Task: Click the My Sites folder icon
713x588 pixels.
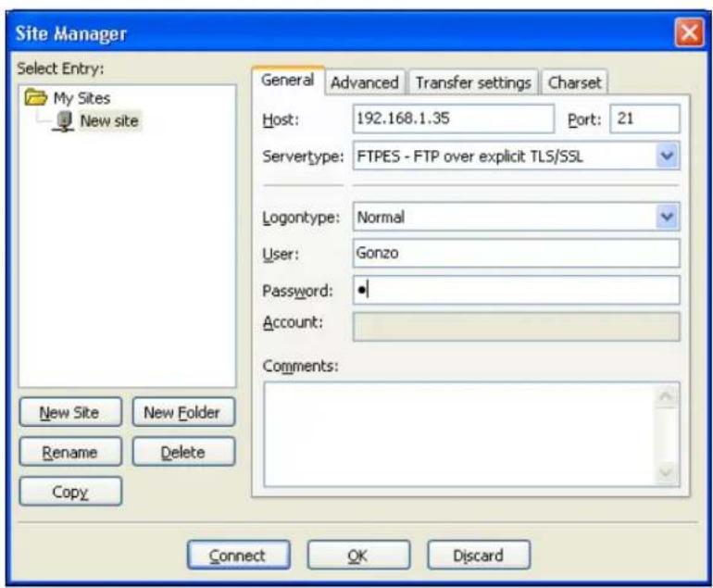Action: pos(35,97)
